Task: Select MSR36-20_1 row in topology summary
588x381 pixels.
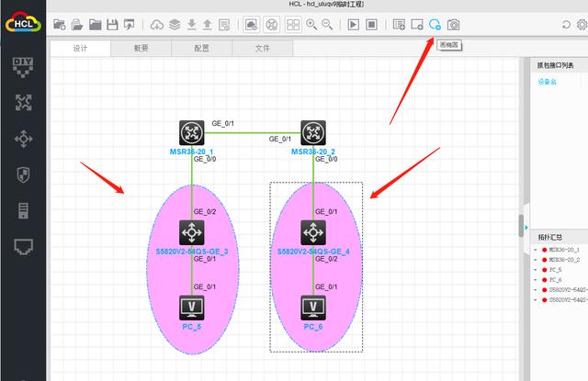Action: point(564,250)
